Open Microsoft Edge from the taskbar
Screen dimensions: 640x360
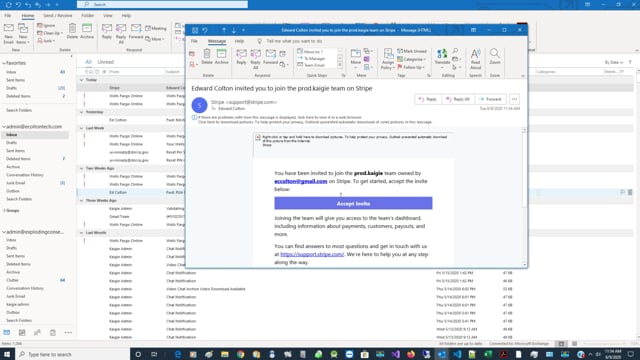click(x=178, y=354)
